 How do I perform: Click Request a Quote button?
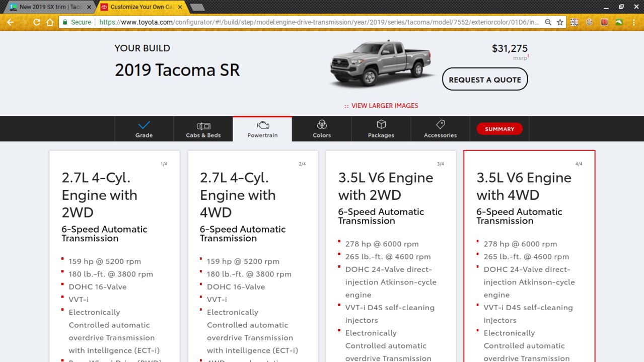[x=485, y=80]
